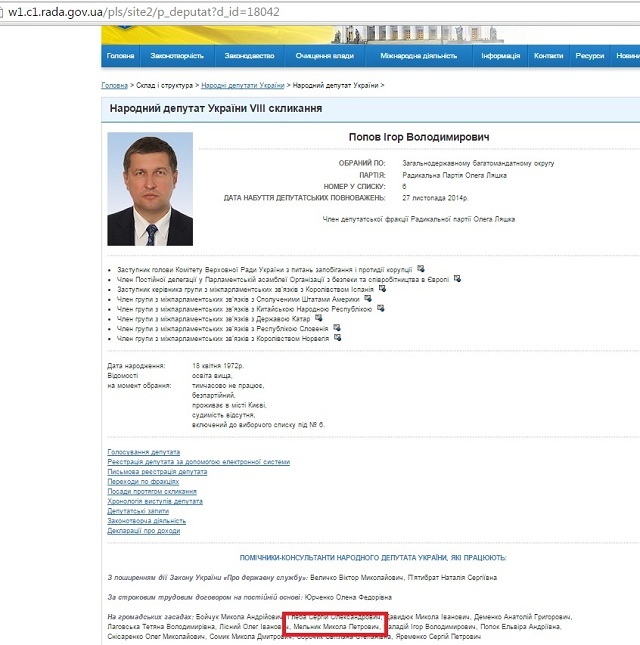The image size is (640, 645).
Task: Open the Депутатські запити link
Action: pos(140,511)
